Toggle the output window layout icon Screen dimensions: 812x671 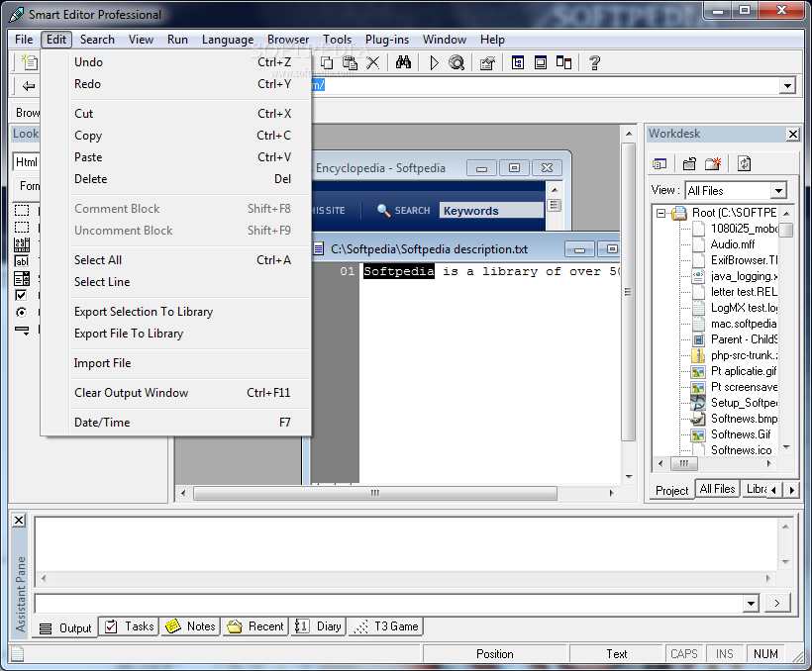point(540,62)
